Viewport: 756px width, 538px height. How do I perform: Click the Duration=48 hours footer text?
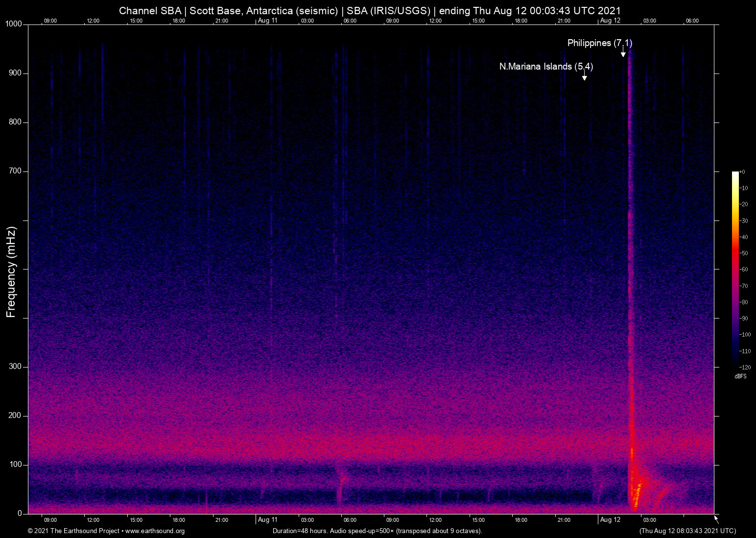click(377, 531)
